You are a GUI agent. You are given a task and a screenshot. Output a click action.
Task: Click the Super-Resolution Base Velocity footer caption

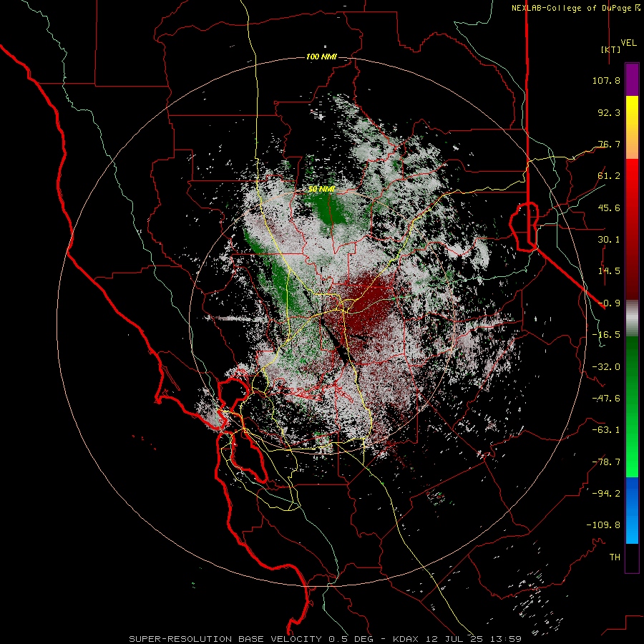(x=326, y=639)
